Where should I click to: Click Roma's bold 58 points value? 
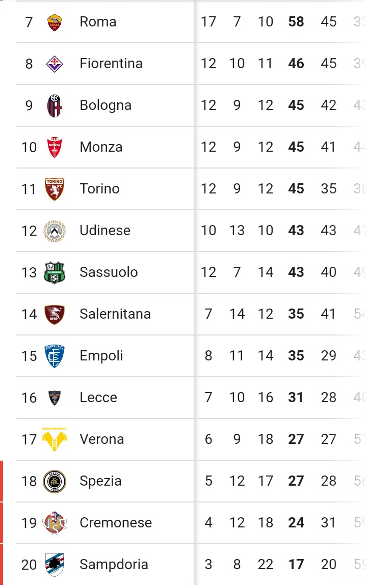click(x=296, y=22)
